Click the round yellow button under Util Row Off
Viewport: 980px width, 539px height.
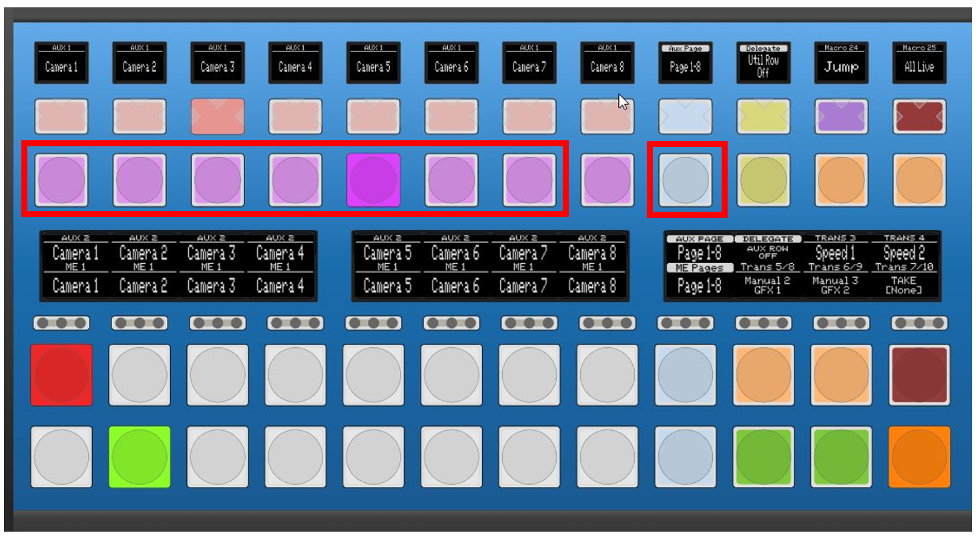click(x=764, y=180)
